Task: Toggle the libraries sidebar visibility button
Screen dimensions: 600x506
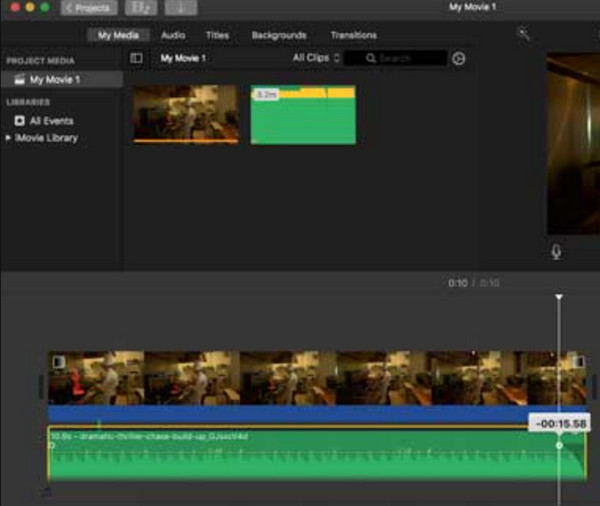Action: pyautogui.click(x=136, y=58)
